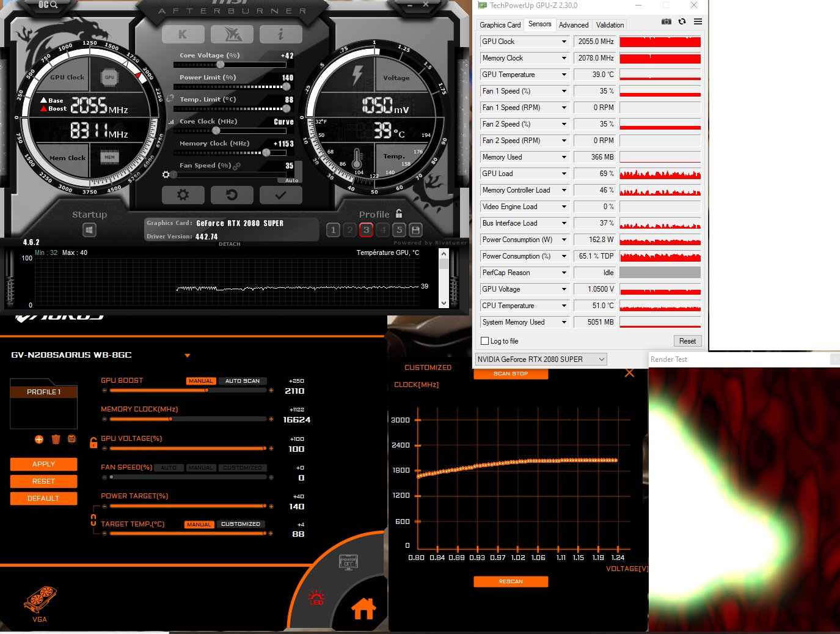Open the GPU Temperature sensor dropdown
The image size is (840, 634).
(x=564, y=75)
